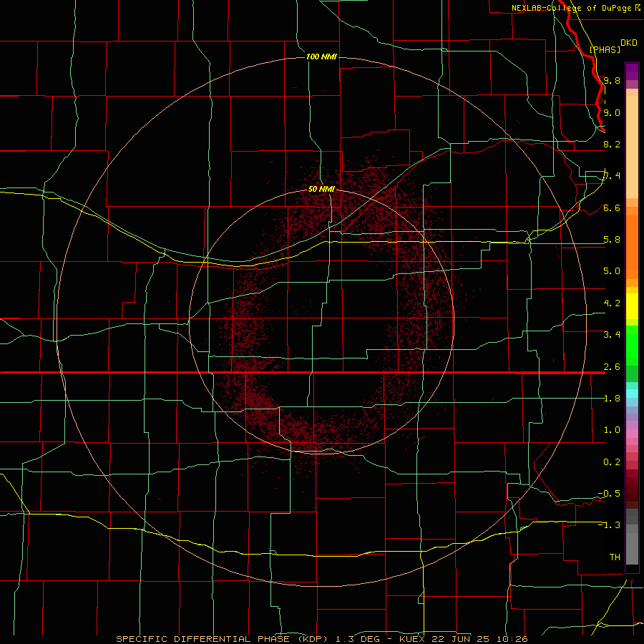Click the DKD legend label

point(628,43)
